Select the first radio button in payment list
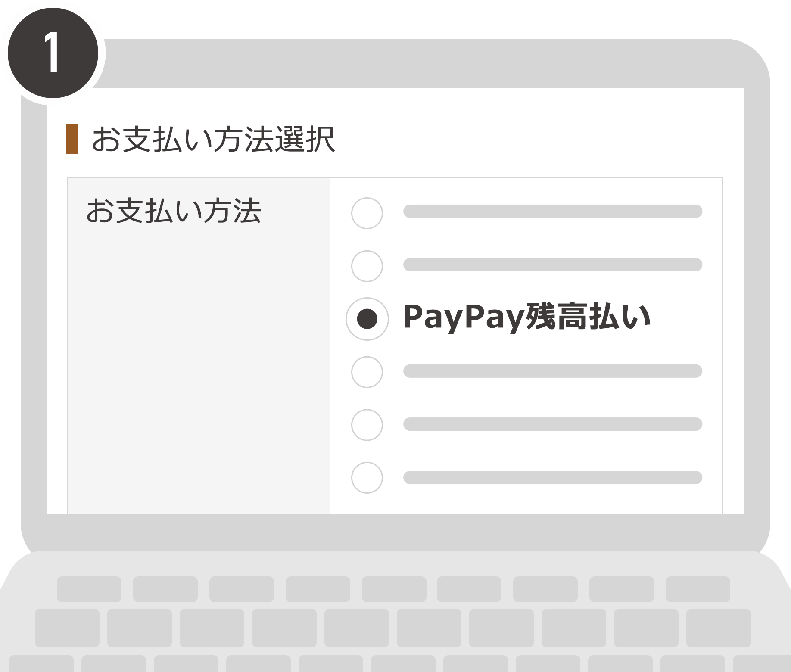791x672 pixels. coord(367,213)
